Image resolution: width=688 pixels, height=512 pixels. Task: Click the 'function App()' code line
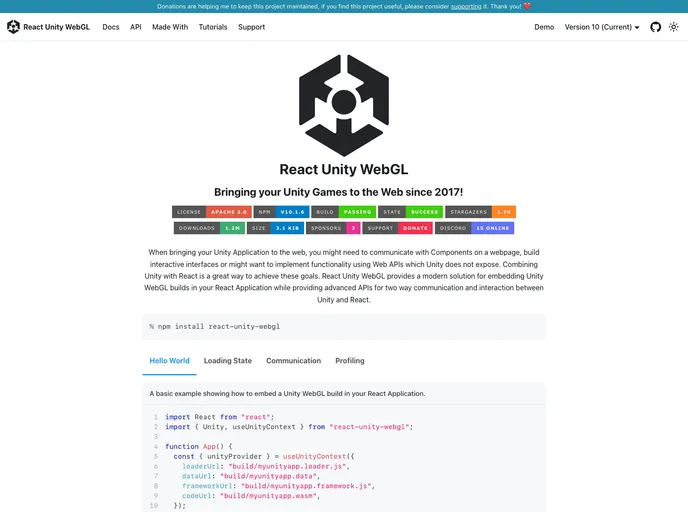tap(199, 447)
